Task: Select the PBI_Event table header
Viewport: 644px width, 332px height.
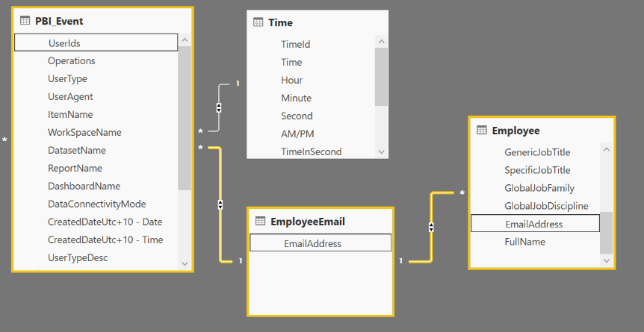Action: (102, 21)
